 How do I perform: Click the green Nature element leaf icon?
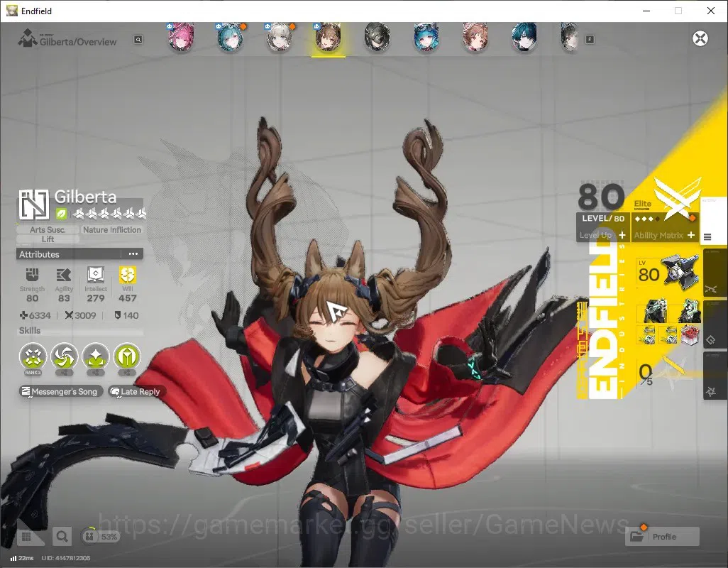pos(61,214)
